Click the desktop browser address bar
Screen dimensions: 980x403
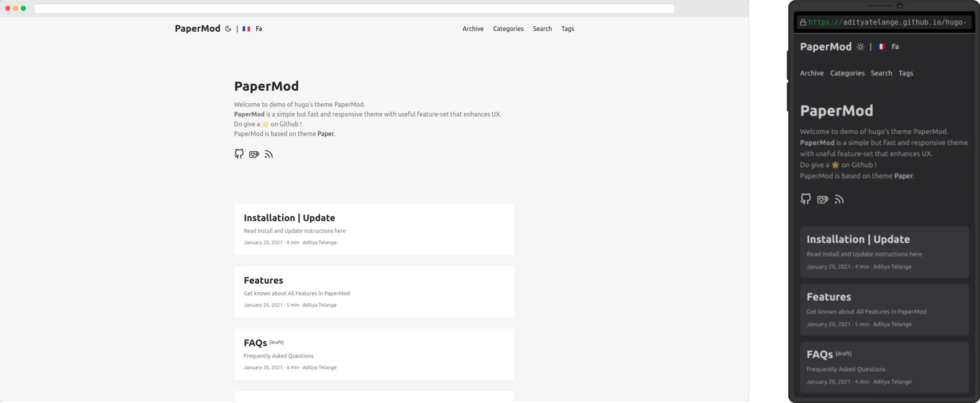point(354,8)
